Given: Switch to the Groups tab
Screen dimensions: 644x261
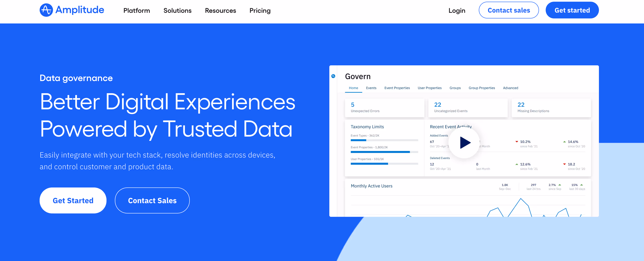Looking at the screenshot, I should tap(455, 88).
